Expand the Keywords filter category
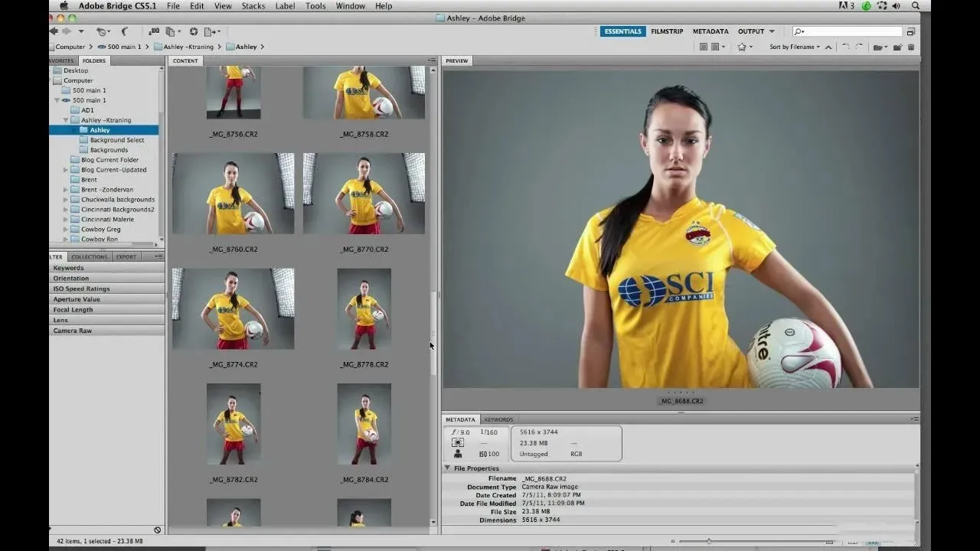The height and width of the screenshot is (551, 980). (106, 268)
